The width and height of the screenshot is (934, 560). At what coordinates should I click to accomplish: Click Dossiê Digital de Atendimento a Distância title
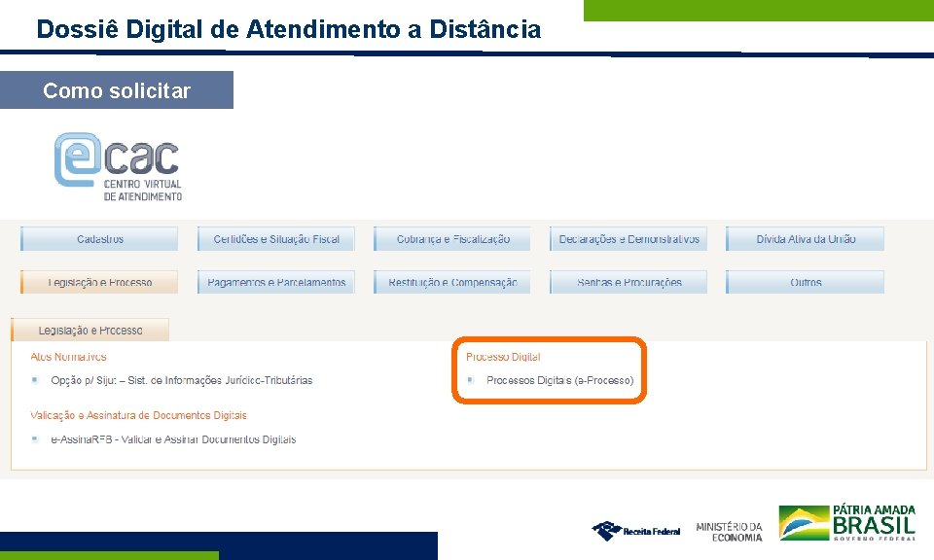point(289,28)
